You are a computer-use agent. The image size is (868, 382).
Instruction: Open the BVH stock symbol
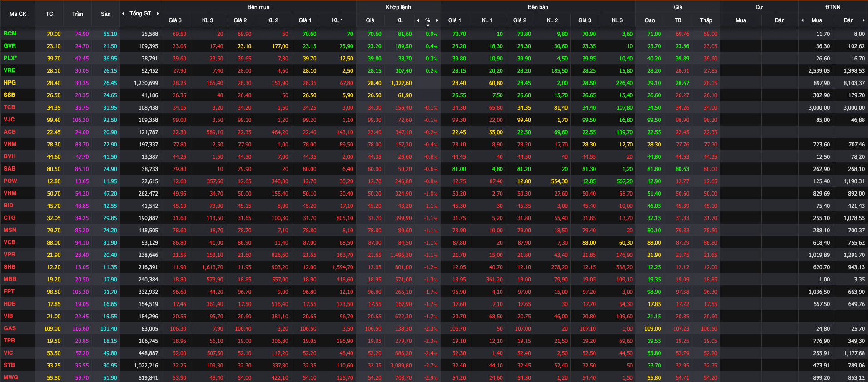coord(10,156)
